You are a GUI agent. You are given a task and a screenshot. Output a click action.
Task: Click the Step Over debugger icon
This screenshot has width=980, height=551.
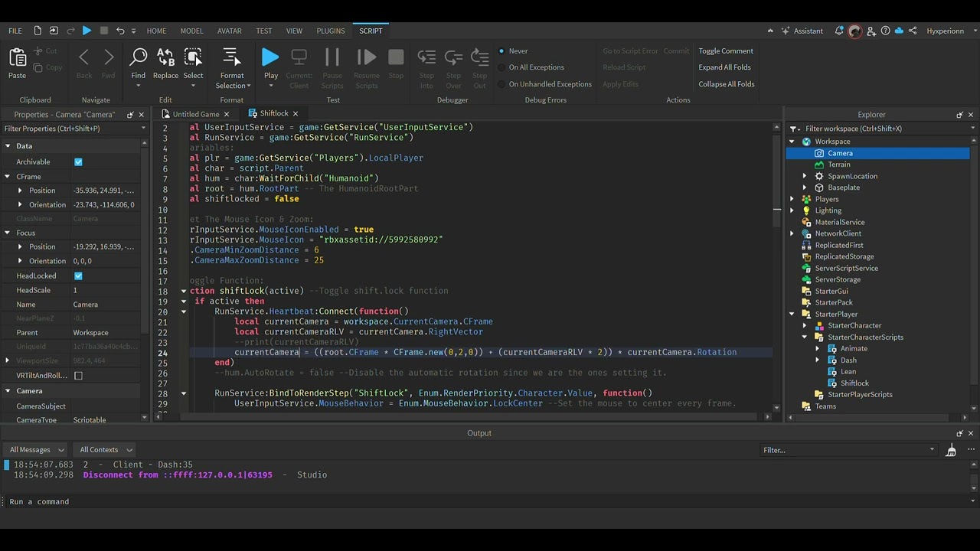click(x=453, y=57)
